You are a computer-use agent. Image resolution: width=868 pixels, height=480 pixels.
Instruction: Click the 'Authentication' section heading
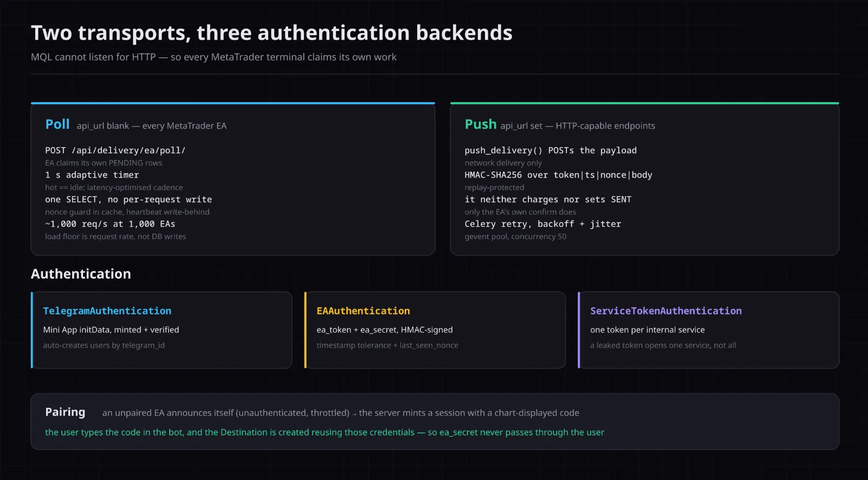(x=81, y=274)
